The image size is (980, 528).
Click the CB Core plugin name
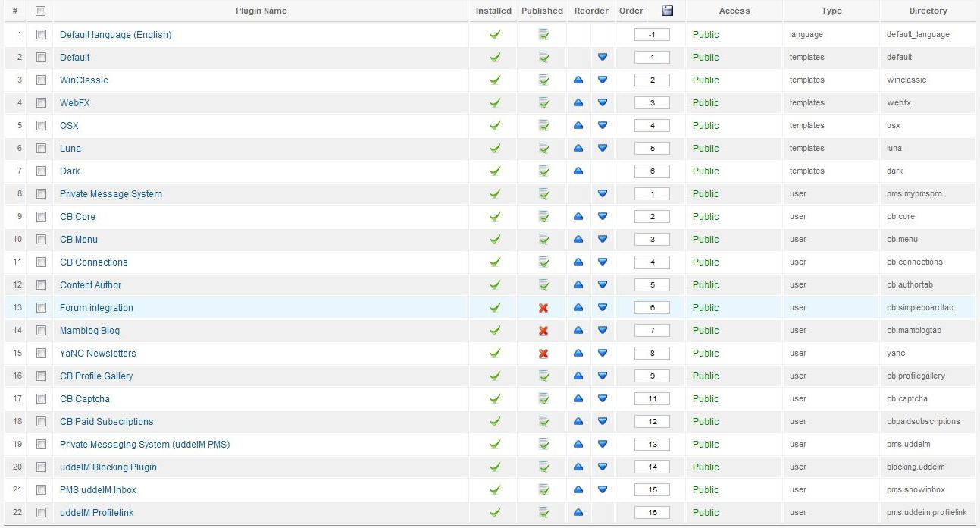(78, 217)
